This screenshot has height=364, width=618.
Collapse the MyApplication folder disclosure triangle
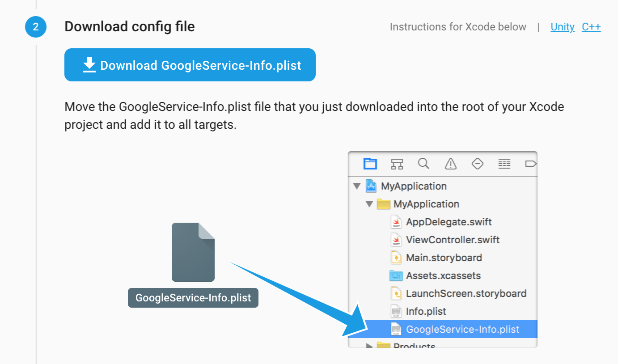click(369, 204)
